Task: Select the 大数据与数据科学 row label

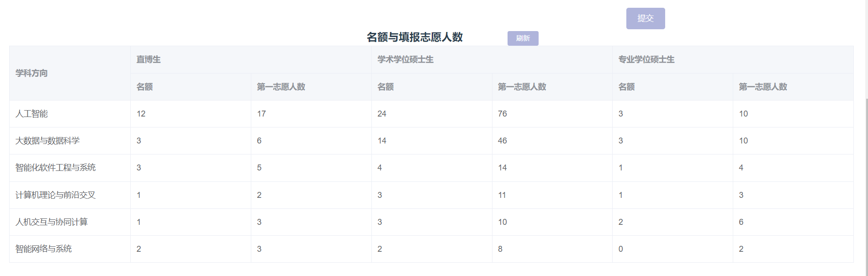Action: tap(48, 141)
